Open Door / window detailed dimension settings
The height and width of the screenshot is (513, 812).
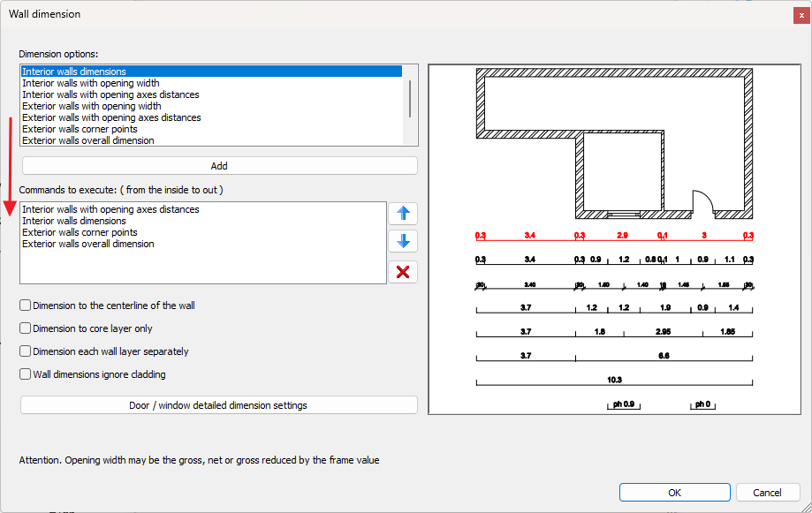(x=219, y=405)
